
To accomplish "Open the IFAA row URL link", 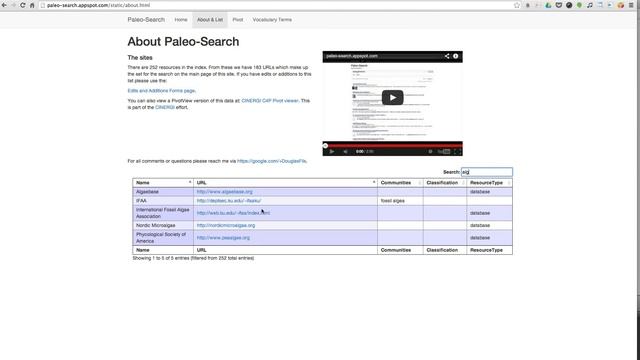I will point(229,201).
